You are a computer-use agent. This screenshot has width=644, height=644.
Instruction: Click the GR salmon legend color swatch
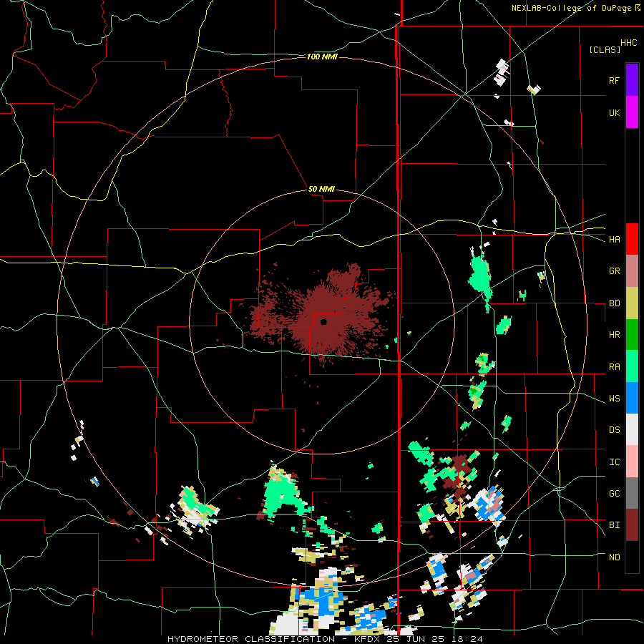click(632, 271)
